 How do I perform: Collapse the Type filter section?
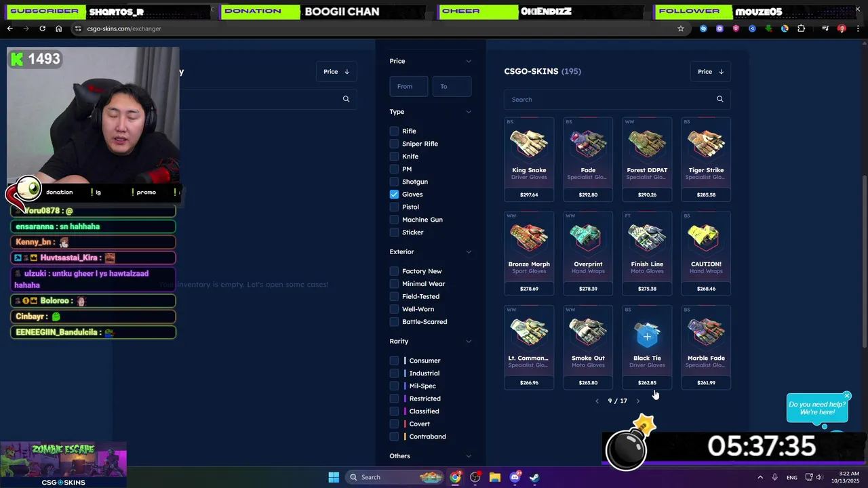tap(468, 112)
